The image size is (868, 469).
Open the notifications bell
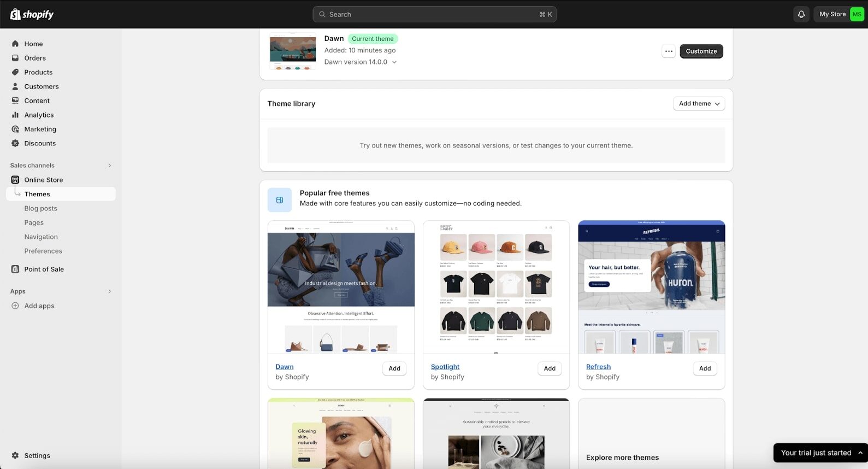coord(801,14)
